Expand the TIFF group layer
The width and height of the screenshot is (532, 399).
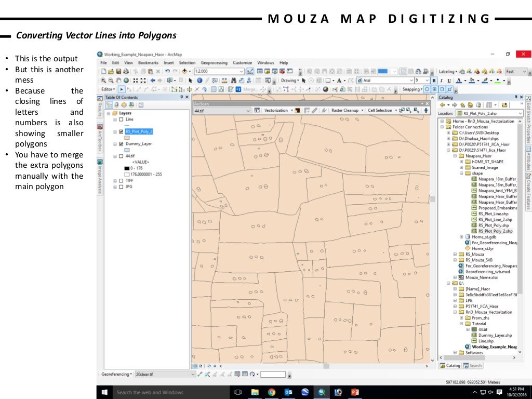(x=115, y=180)
